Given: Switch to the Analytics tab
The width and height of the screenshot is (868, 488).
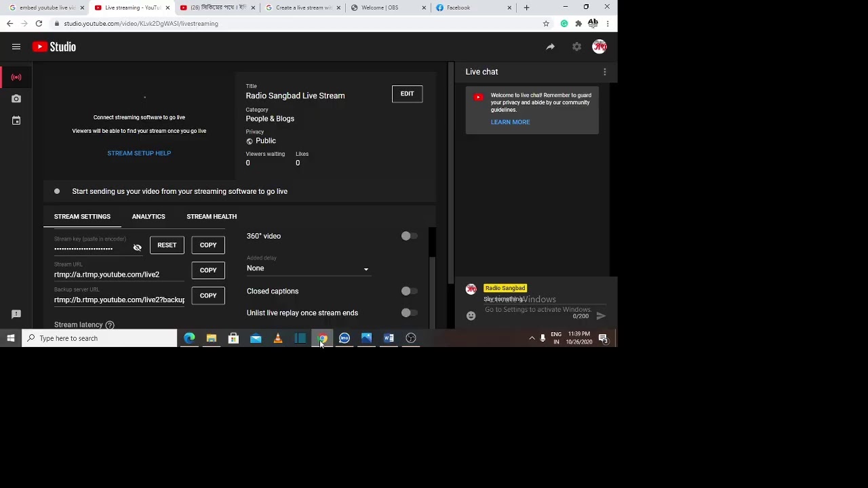Looking at the screenshot, I should (x=149, y=217).
